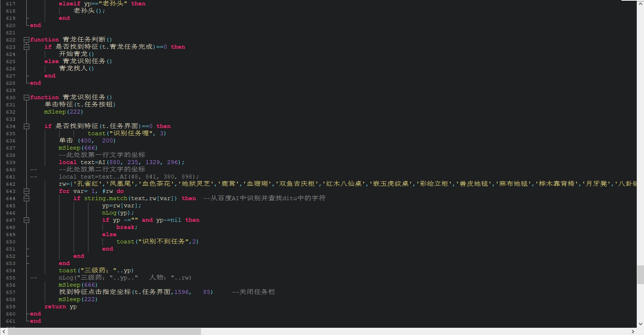Collapse the for loop fold at line 643

coord(26,191)
